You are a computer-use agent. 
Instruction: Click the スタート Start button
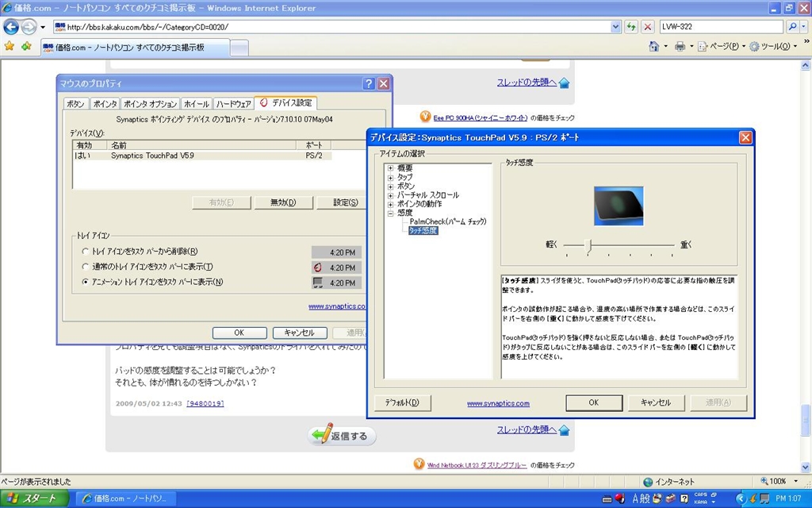point(34,498)
